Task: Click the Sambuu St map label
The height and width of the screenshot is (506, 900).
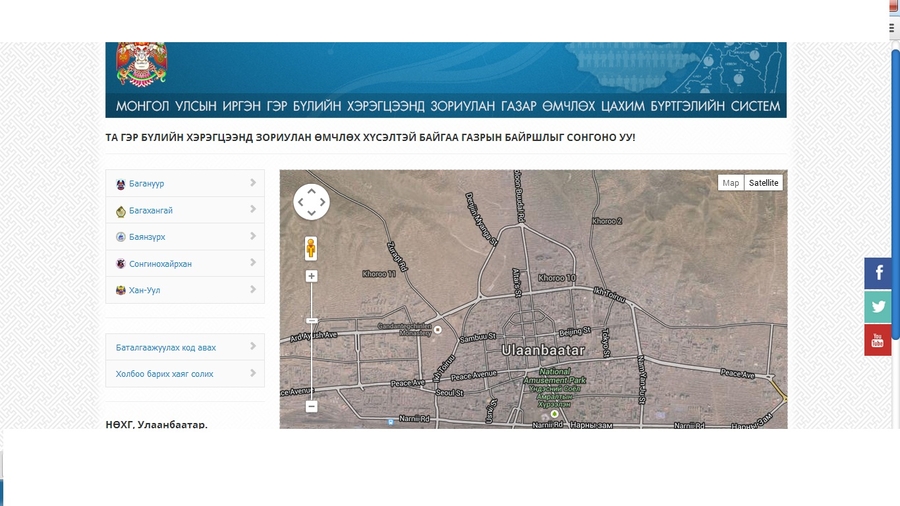Action: 478,338
